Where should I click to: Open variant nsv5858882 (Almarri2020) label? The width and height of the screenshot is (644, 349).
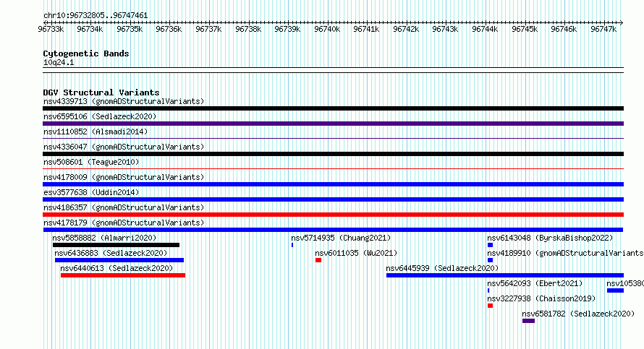[104, 238]
